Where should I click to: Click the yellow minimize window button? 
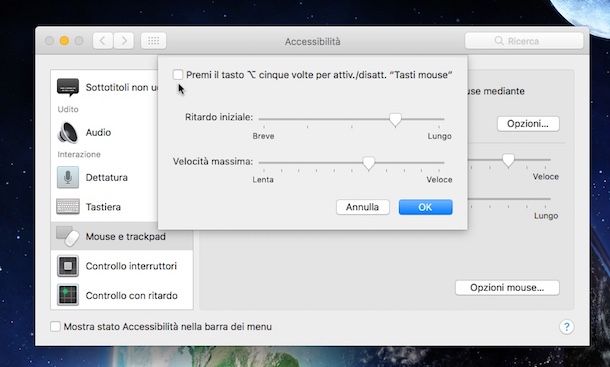coord(64,40)
